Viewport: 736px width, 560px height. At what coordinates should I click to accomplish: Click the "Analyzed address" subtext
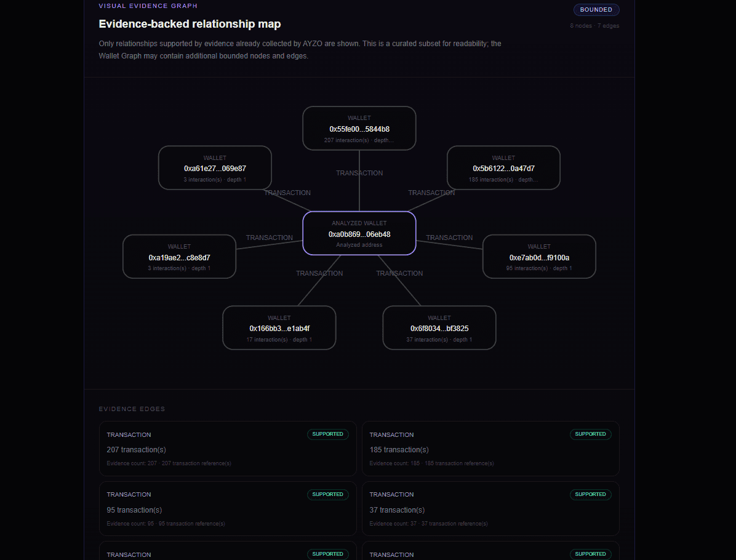pos(359,245)
